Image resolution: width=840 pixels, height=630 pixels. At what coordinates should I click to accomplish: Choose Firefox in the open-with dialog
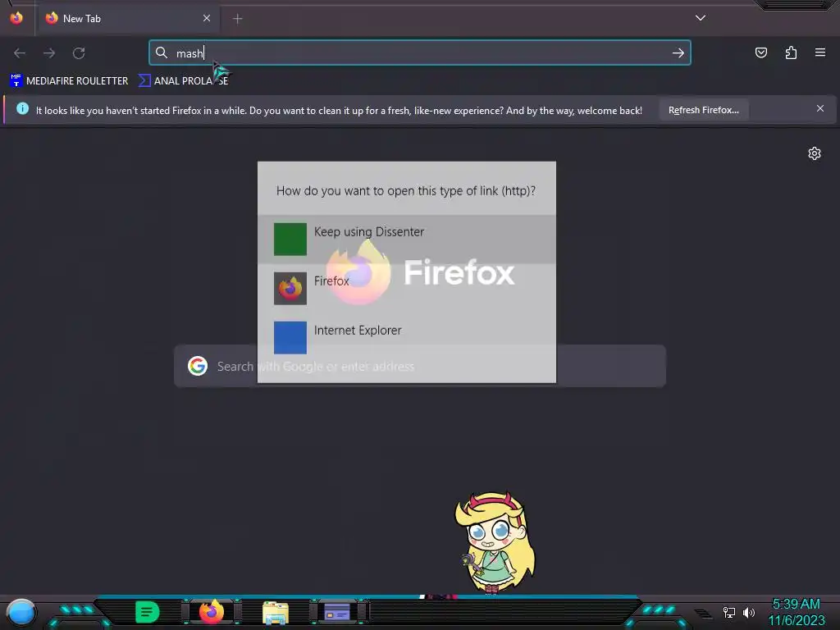pyautogui.click(x=407, y=288)
